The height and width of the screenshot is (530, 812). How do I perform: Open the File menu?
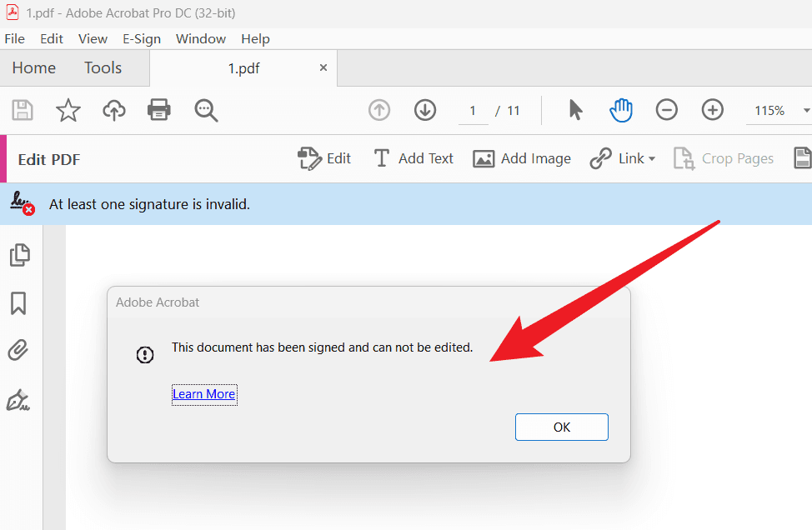14,39
